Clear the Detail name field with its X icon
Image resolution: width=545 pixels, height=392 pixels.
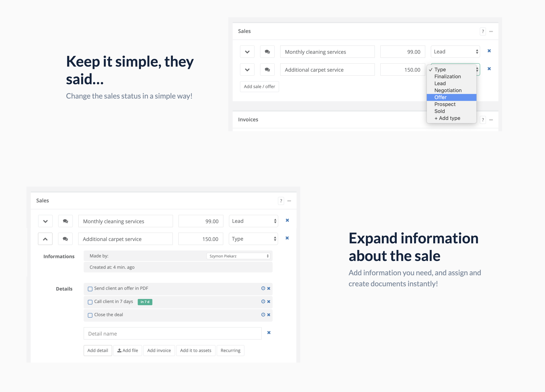point(269,333)
